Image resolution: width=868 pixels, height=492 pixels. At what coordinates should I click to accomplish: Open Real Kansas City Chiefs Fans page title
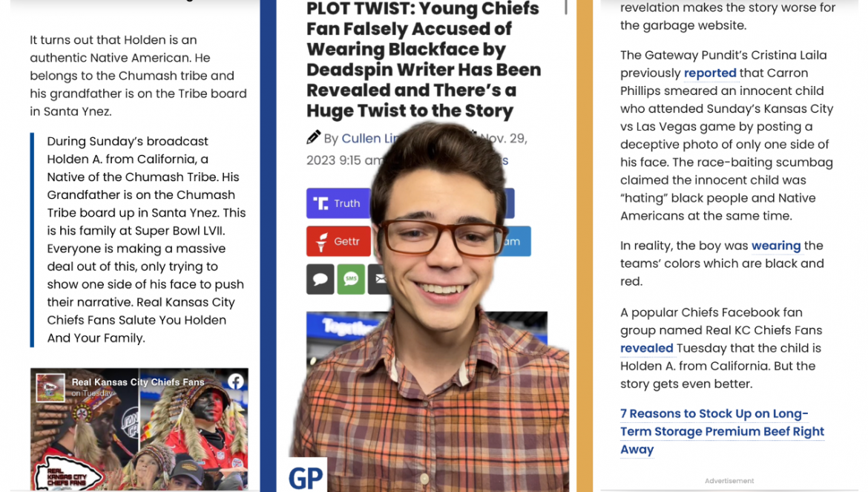(138, 382)
